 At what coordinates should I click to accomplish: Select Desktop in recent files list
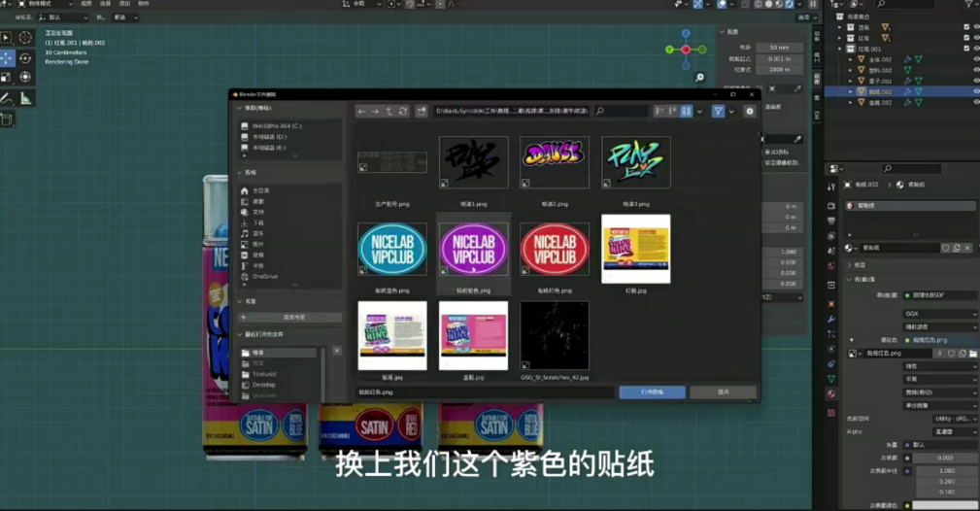[x=279, y=385]
